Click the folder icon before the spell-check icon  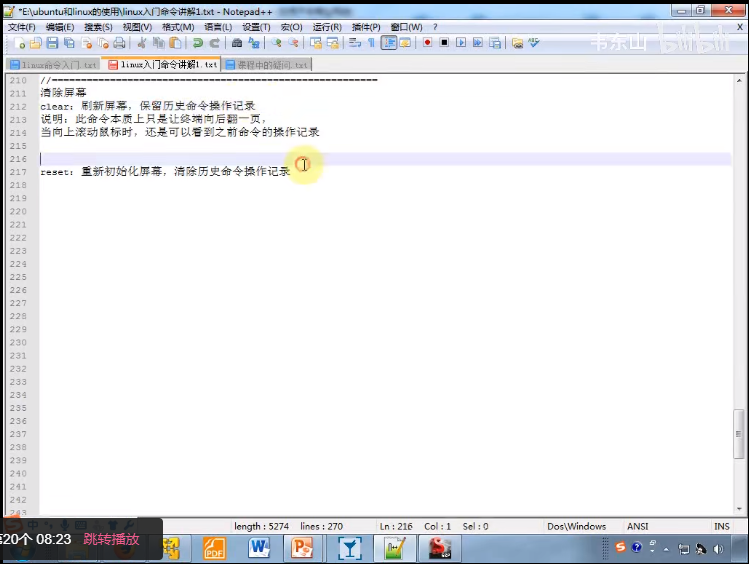517,43
